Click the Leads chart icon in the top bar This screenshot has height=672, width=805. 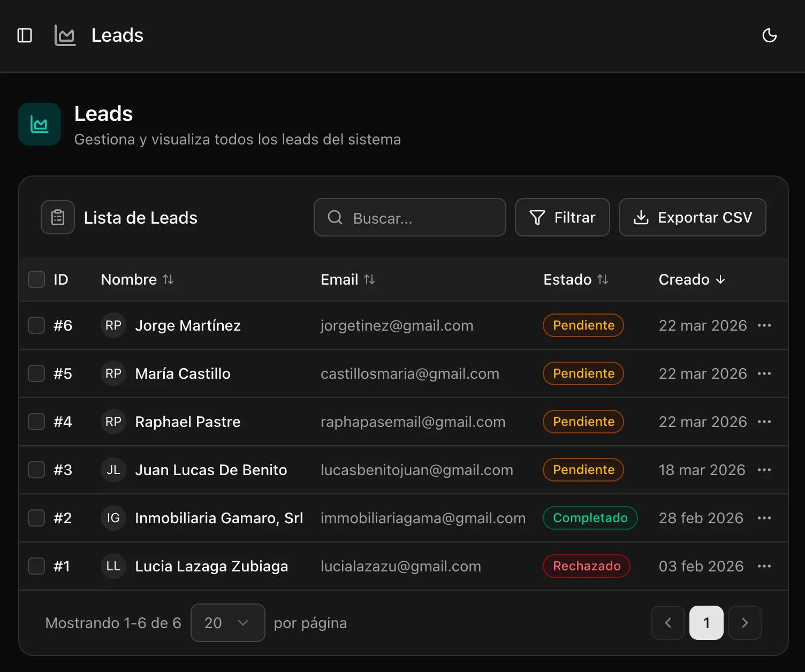65,35
